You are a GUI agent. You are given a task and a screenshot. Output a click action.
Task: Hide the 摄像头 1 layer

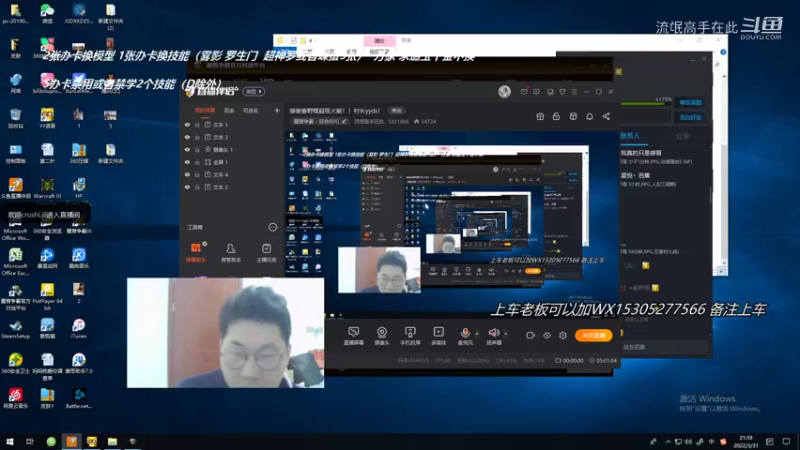click(x=187, y=149)
